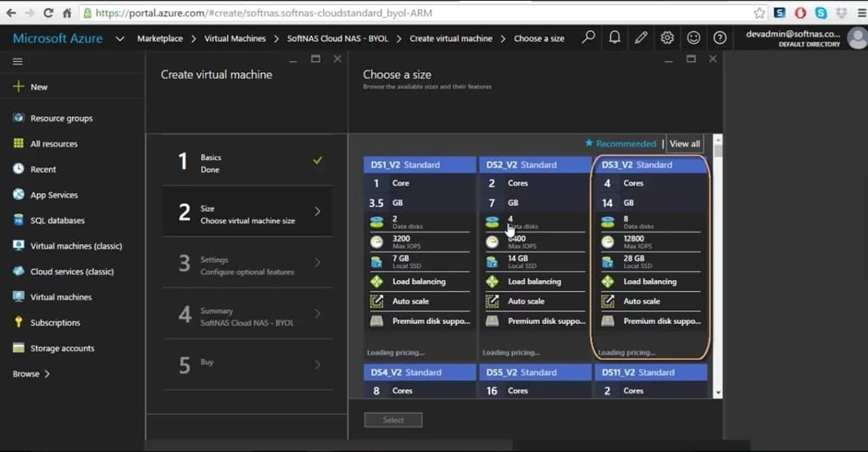The width and height of the screenshot is (868, 452).
Task: Click the size list scrollbar down arrow
Action: click(x=718, y=393)
